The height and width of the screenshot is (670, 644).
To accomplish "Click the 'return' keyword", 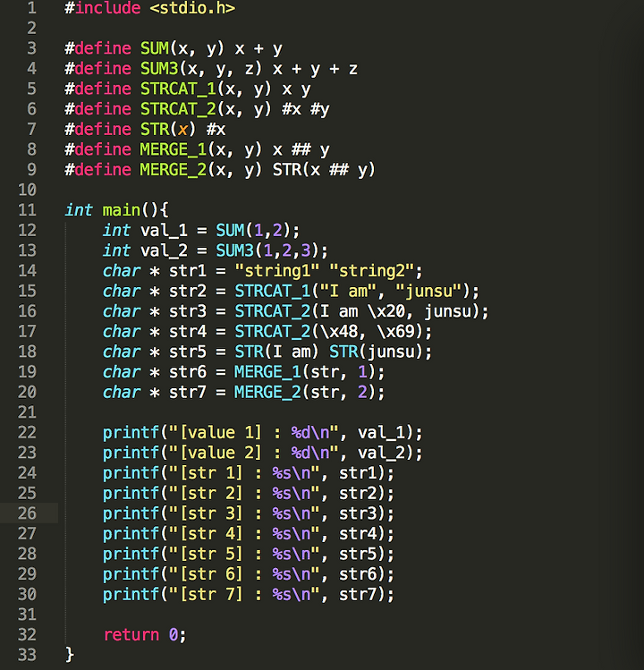I will click(x=131, y=635).
